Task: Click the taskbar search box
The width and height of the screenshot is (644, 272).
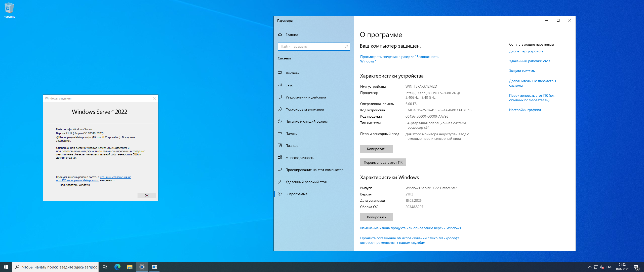Action: pyautogui.click(x=55, y=267)
